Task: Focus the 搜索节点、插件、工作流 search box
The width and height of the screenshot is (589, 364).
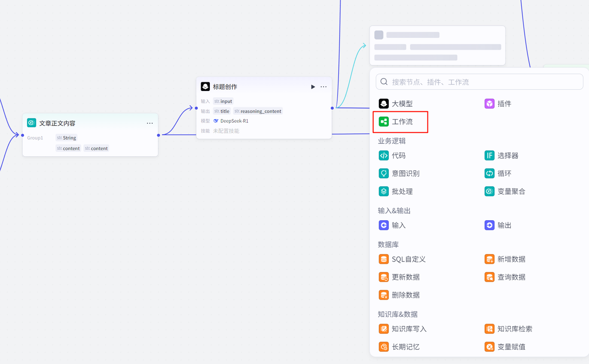Action: click(483, 82)
